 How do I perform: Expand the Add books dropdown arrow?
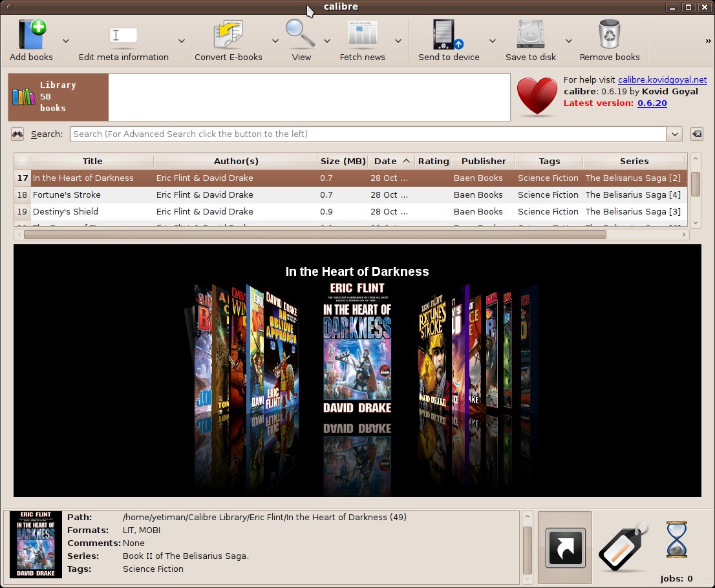(x=66, y=41)
